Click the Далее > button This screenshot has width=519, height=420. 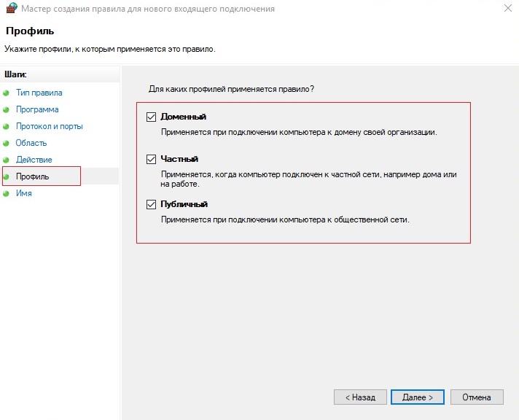pyautogui.click(x=418, y=397)
